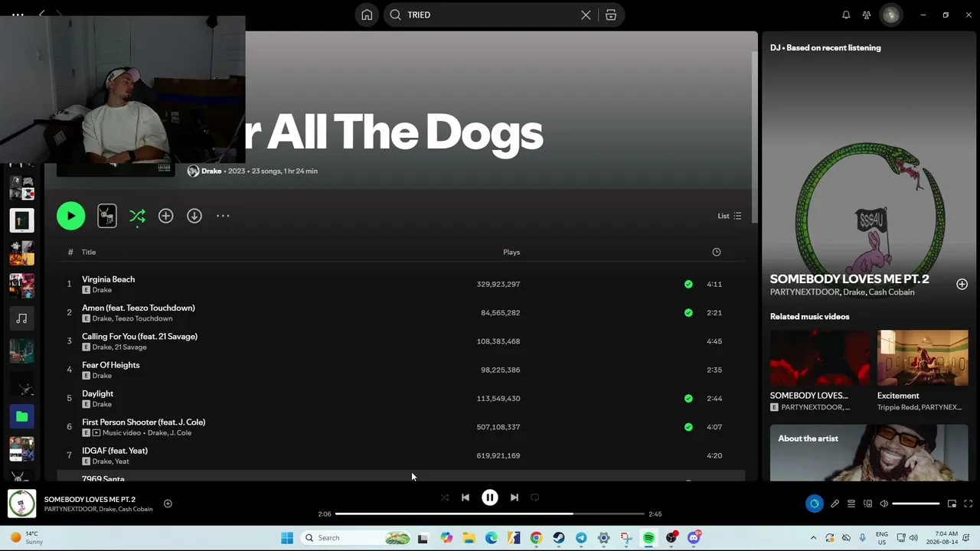The image size is (980, 551).
Task: Clear the search text TRIED
Action: [x=586, y=15]
